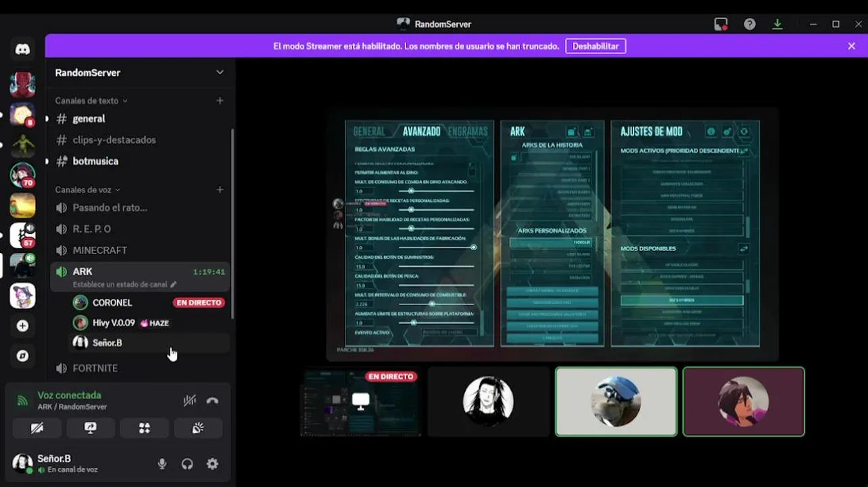Open user settings gear

point(212,464)
